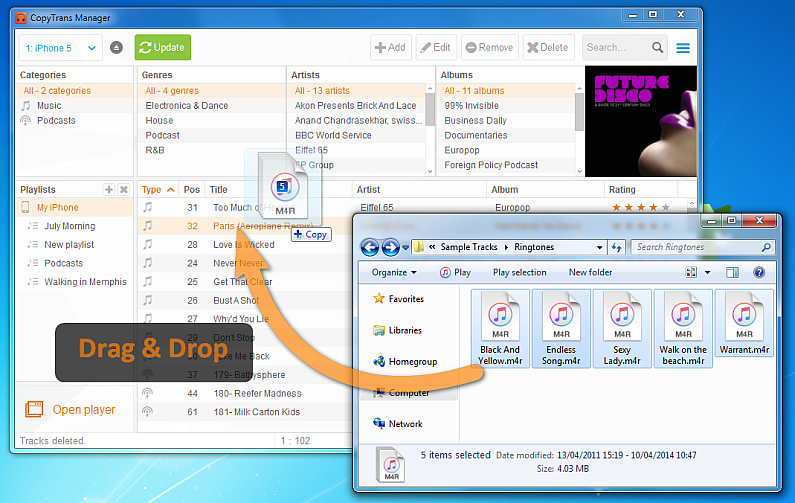The width and height of the screenshot is (795, 503).
Task: Open Favorites in Explorer sidebar
Action: (x=399, y=299)
